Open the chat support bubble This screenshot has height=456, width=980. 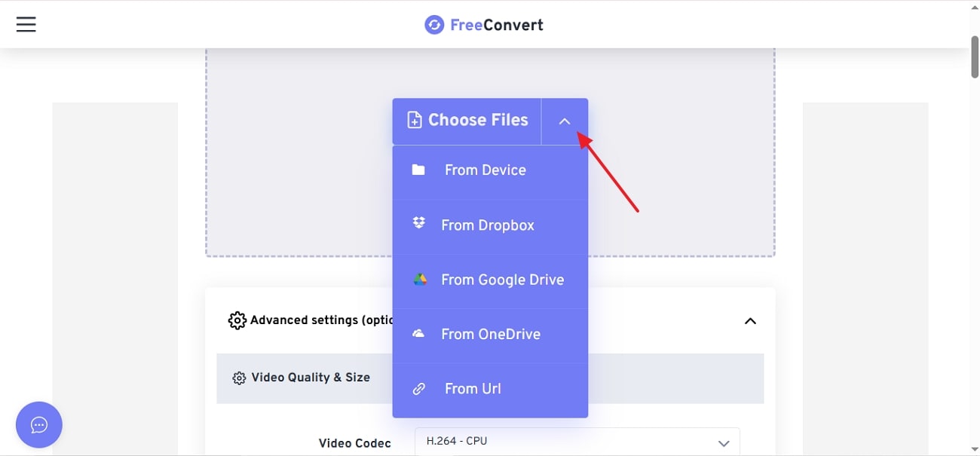pos(39,424)
